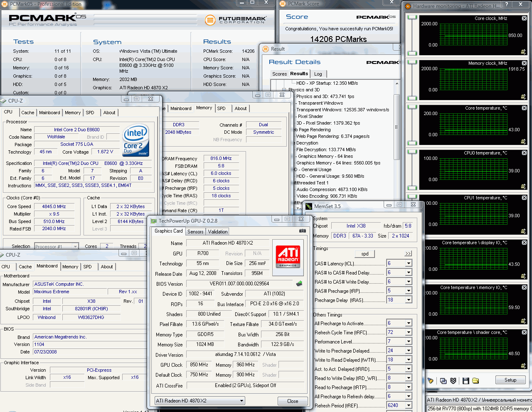
Task: Close the Core temperature shader core graph
Action: click(x=524, y=332)
